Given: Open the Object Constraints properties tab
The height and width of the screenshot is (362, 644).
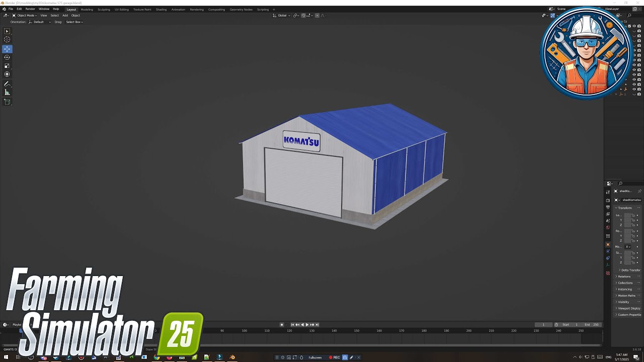Looking at the screenshot, I should 608,258.
